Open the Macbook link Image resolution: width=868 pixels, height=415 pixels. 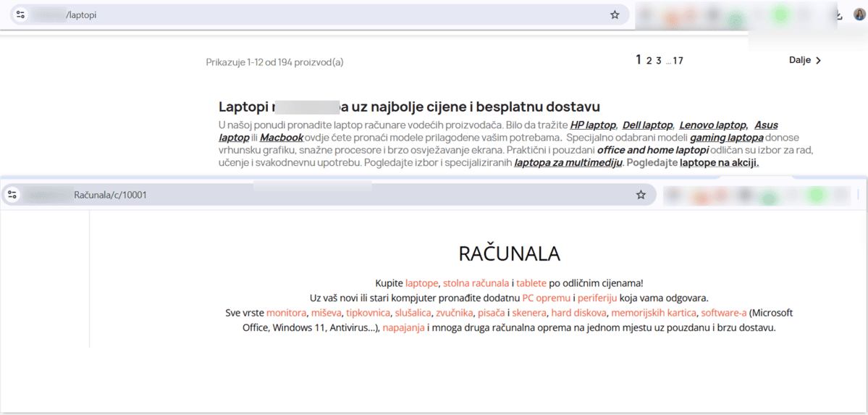point(282,138)
